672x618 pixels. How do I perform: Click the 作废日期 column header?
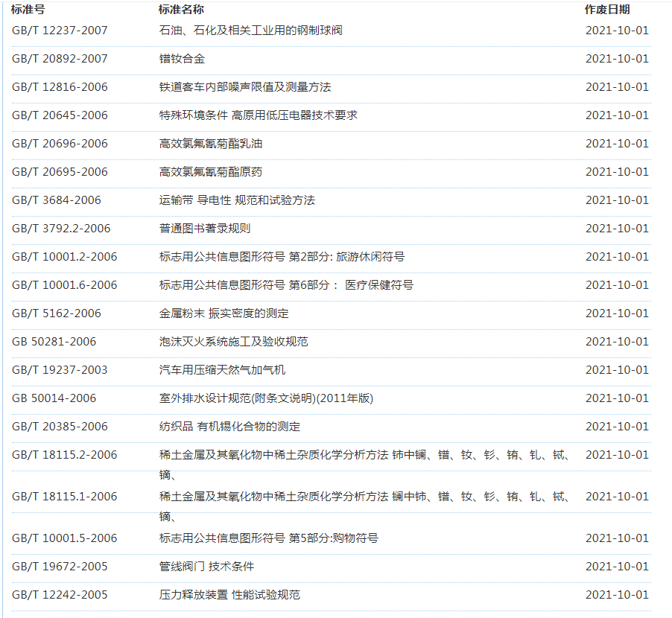(606, 10)
